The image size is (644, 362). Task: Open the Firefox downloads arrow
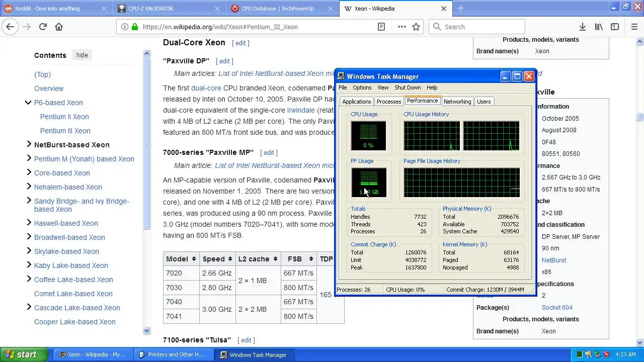click(582, 27)
